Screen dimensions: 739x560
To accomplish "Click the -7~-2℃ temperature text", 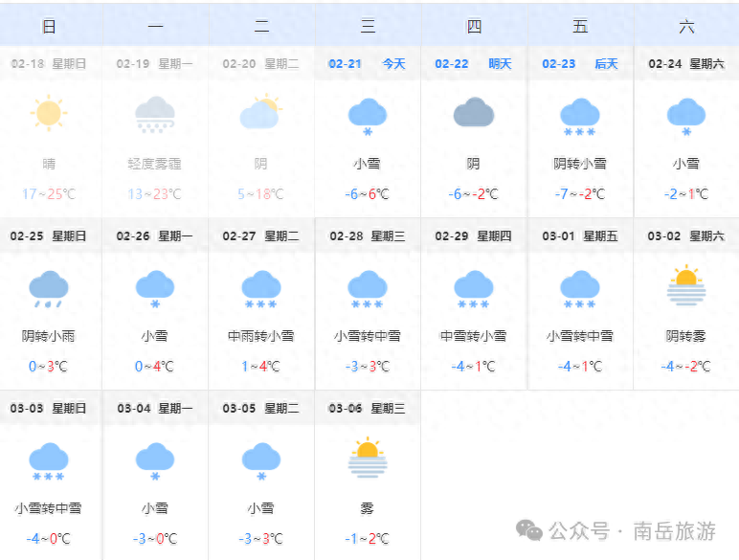I will [580, 193].
